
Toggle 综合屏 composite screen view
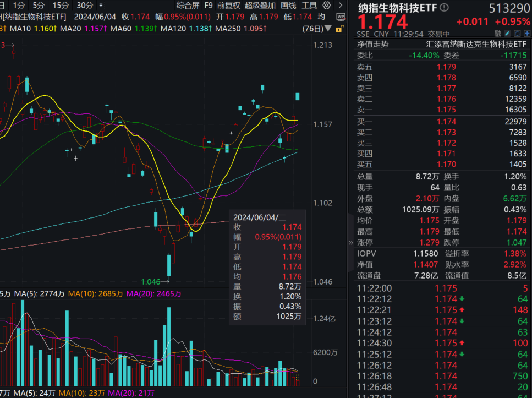pos(187,6)
